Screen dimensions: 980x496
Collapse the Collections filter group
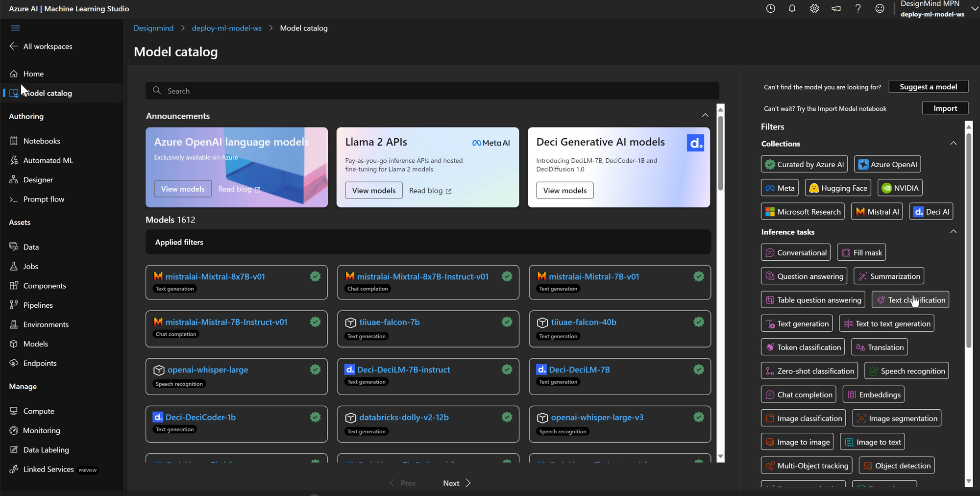tap(953, 144)
